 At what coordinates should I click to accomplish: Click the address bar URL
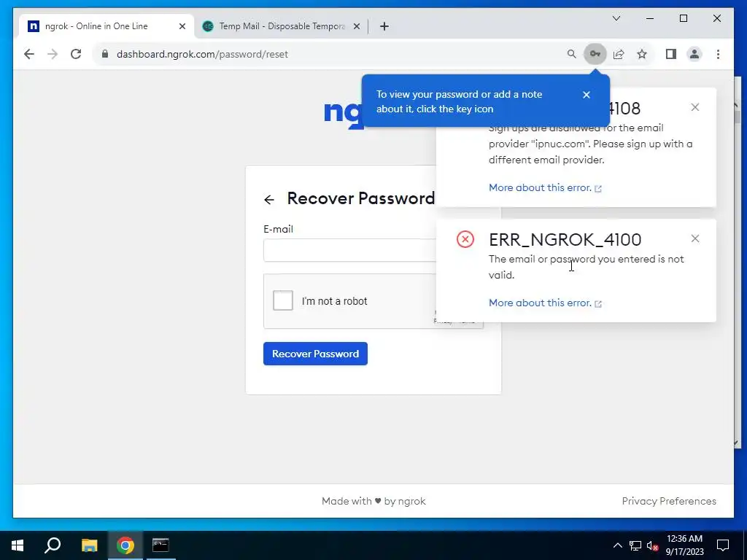[x=202, y=54]
